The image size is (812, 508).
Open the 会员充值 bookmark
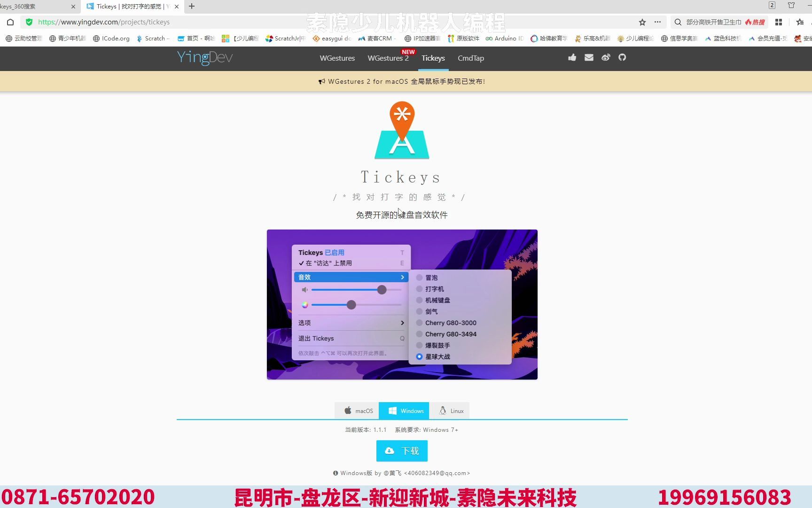[x=767, y=39]
